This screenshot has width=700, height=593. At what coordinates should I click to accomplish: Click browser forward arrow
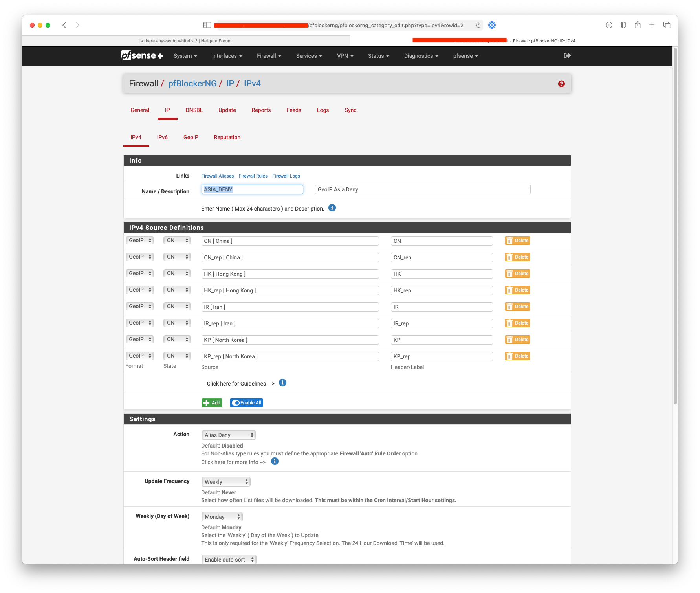click(x=78, y=25)
